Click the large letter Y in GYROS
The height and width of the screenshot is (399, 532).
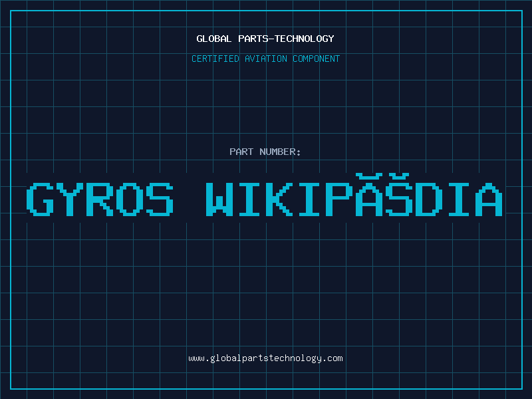point(70,199)
